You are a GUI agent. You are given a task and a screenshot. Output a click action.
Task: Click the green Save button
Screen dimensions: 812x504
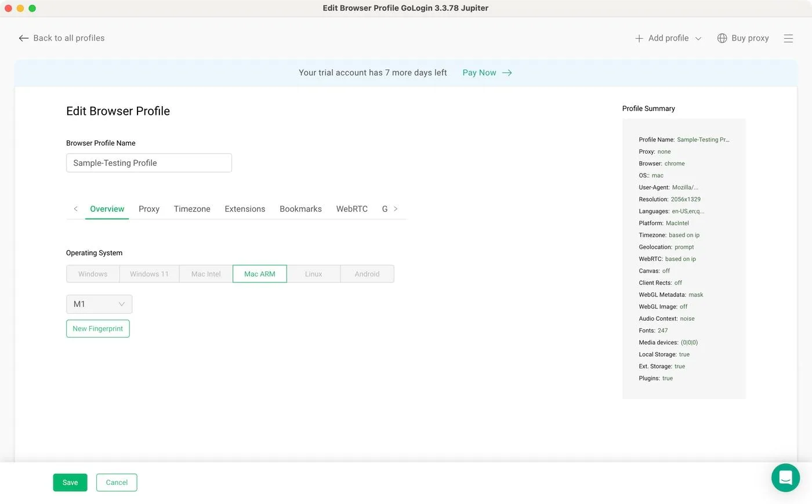point(70,483)
